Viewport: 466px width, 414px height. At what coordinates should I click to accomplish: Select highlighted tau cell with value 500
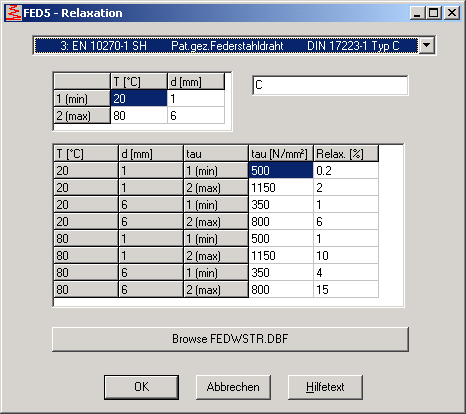281,170
